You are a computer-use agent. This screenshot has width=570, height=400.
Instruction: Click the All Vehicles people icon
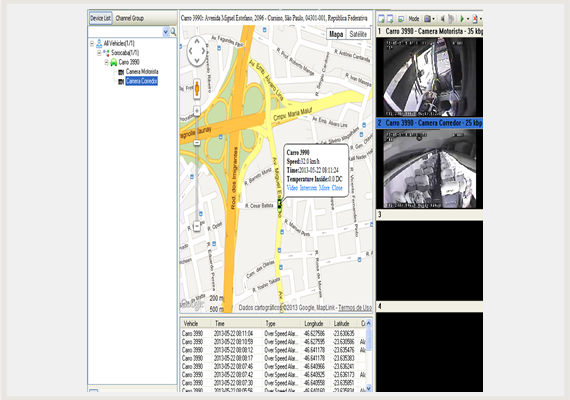99,43
